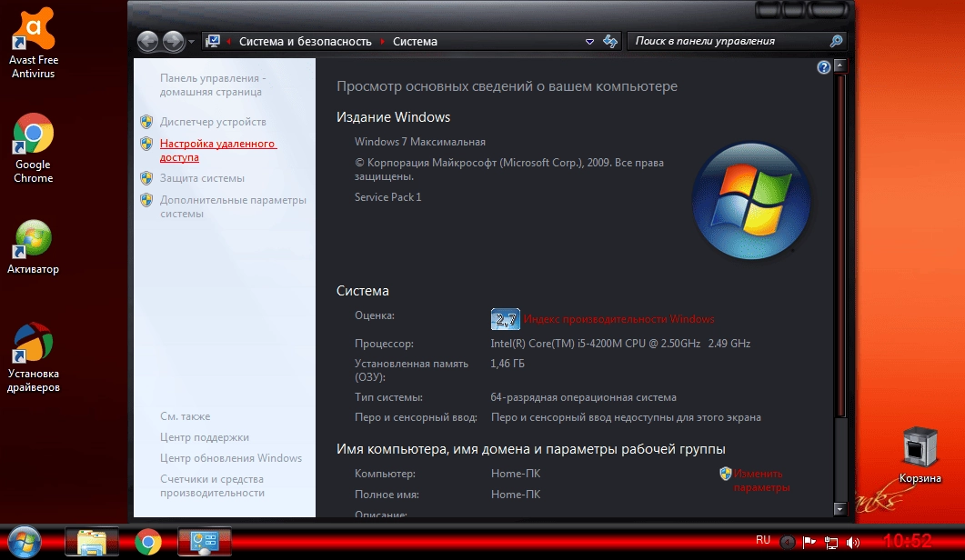
Task: Open Настройка удаленного доступа link
Action: tap(218, 150)
